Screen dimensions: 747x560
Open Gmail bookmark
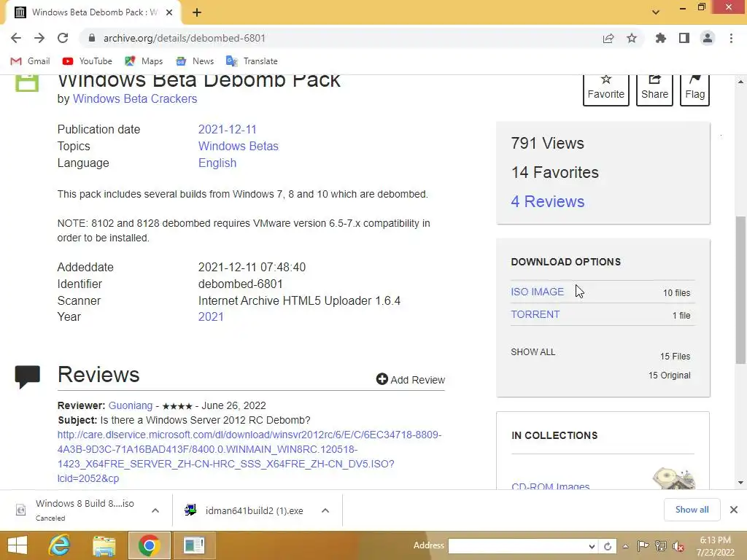30,61
